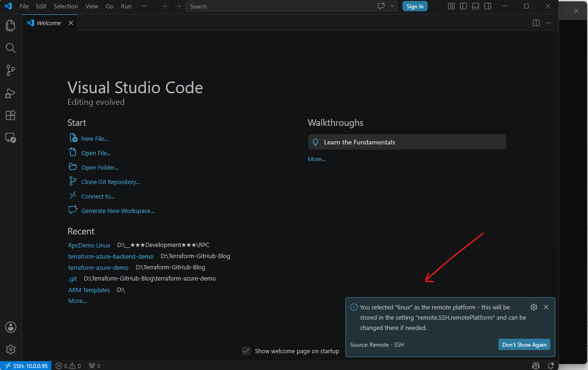588x370 pixels.
Task: Toggle Show welcome page on startup checkbox
Action: 246,351
